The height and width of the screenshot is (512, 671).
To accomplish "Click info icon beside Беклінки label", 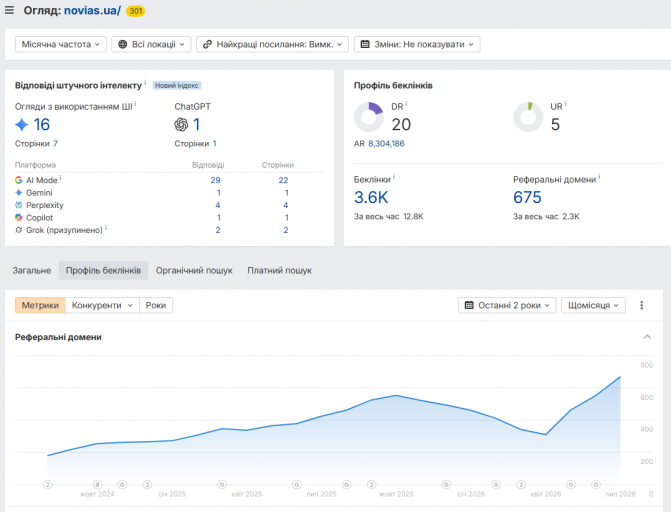I will coord(394,176).
